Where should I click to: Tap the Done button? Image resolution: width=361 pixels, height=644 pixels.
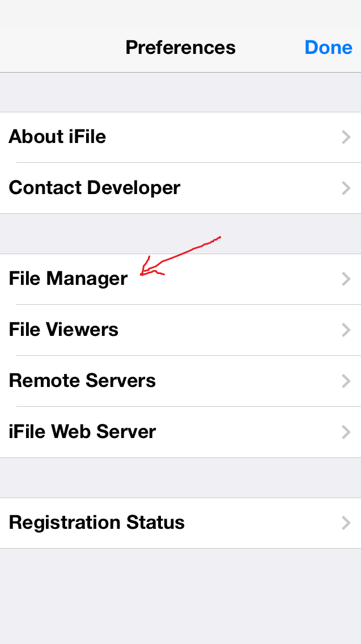tap(328, 47)
